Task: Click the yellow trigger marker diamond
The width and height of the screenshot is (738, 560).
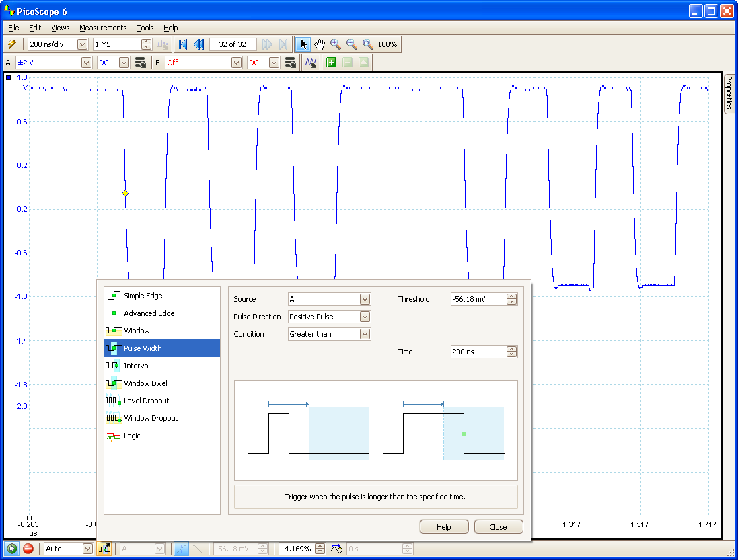Action: [x=125, y=194]
